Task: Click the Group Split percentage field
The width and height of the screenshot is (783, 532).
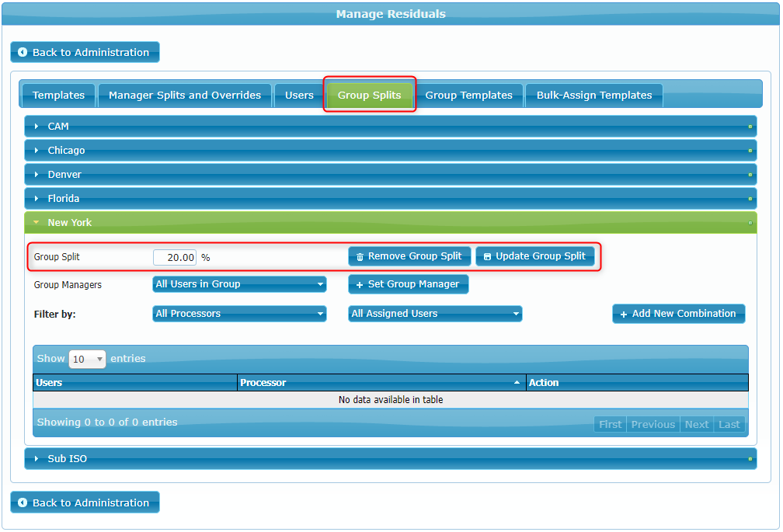Action: click(175, 257)
